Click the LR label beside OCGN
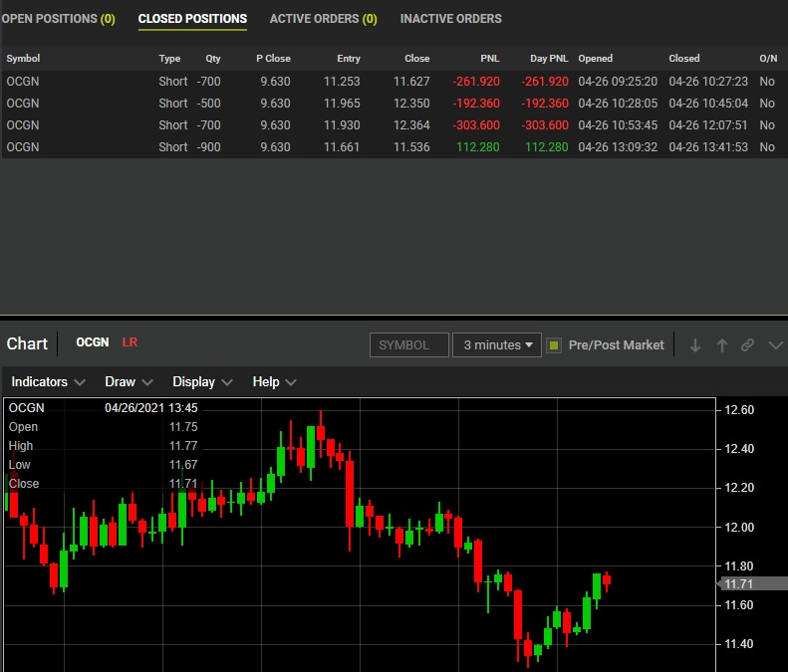The height and width of the screenshot is (672, 788). point(130,342)
